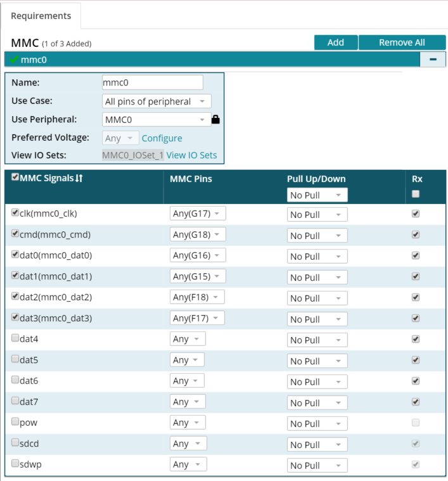This screenshot has height=481, width=448.
Task: Open the Any(F18) pin dropdown
Action: [x=197, y=297]
